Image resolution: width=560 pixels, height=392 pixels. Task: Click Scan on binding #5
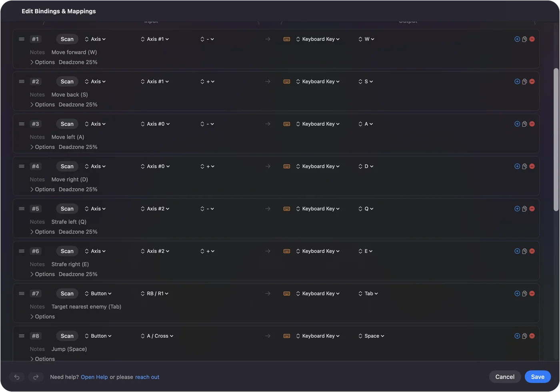(x=67, y=209)
